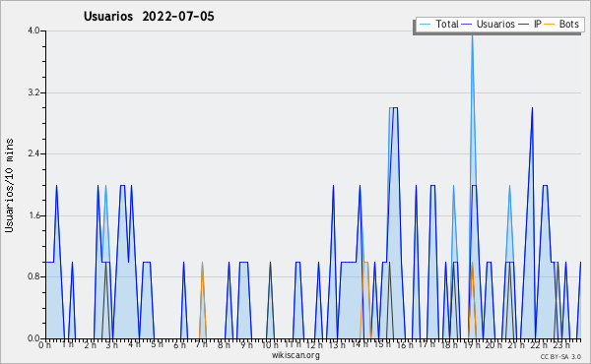The height and width of the screenshot is (364, 591).
Task: Click the orange Bots legend line
Action: [x=550, y=25]
